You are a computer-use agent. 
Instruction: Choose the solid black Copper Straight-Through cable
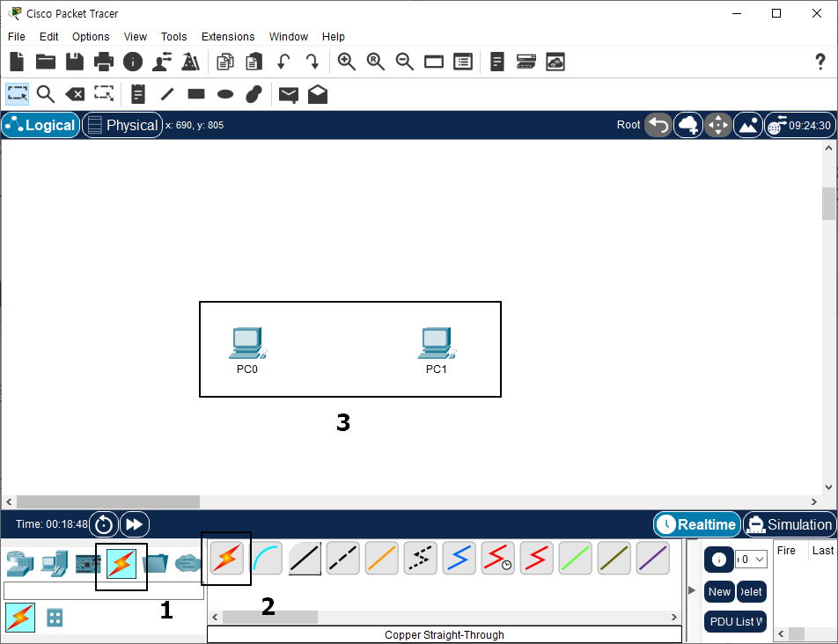pos(305,559)
